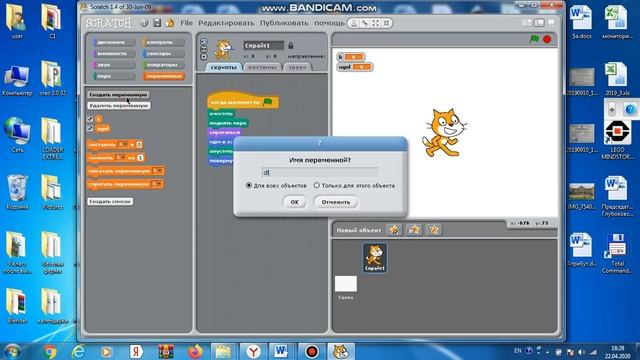Open Word from the taskbar
This screenshot has height=360, width=640.
(281, 351)
